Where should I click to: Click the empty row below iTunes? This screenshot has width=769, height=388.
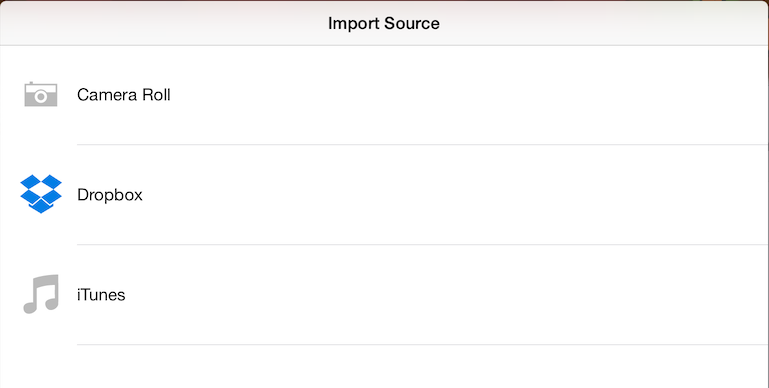(384, 366)
